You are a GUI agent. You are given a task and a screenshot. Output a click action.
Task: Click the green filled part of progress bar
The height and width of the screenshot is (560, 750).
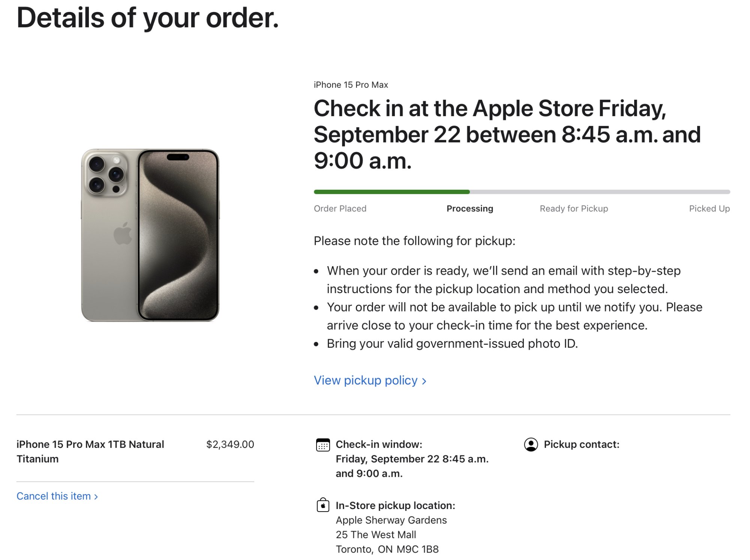pyautogui.click(x=391, y=192)
